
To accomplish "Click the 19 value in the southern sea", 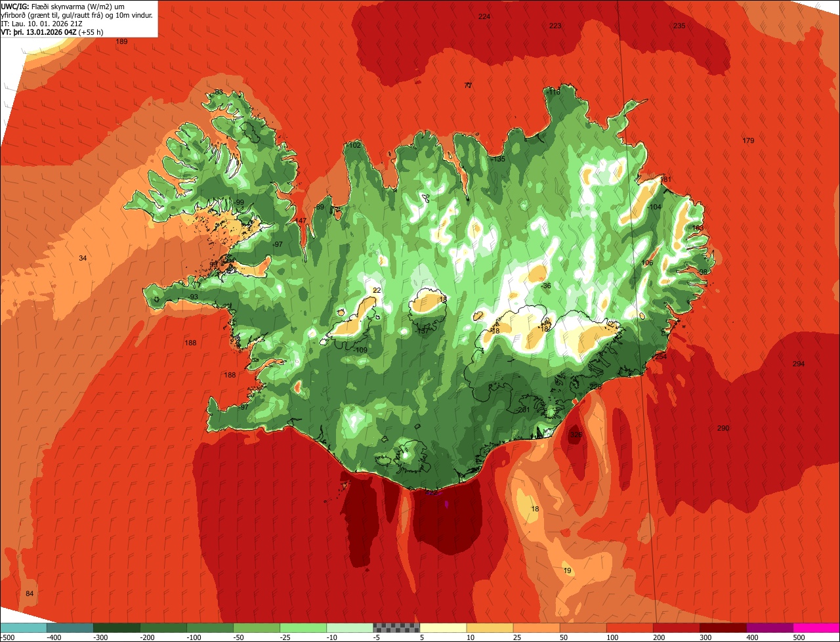I will point(568,570).
